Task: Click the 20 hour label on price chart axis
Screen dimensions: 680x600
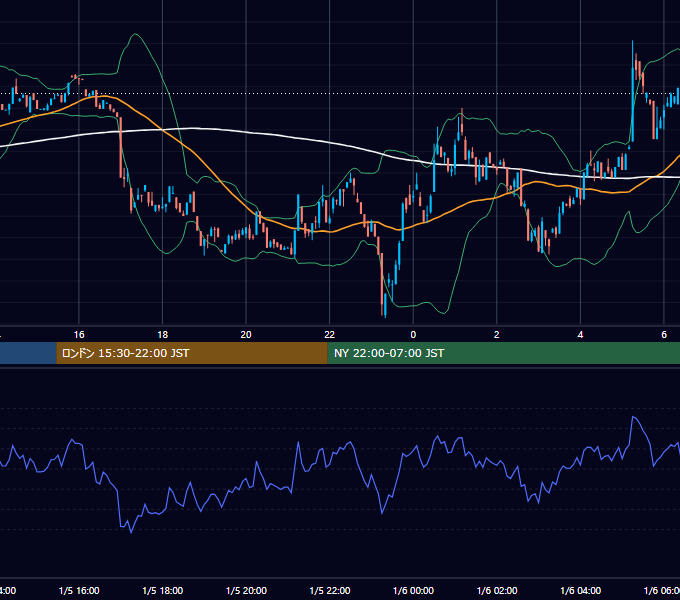Action: click(246, 335)
